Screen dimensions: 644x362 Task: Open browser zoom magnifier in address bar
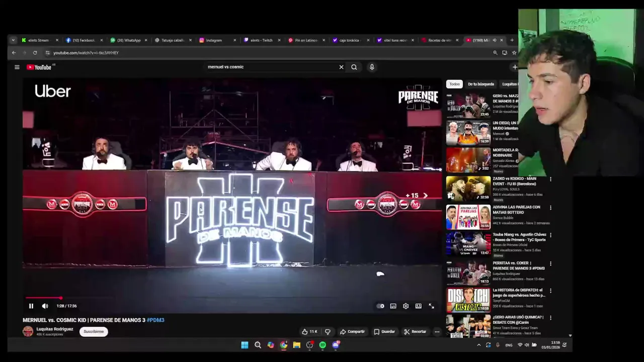(495, 52)
